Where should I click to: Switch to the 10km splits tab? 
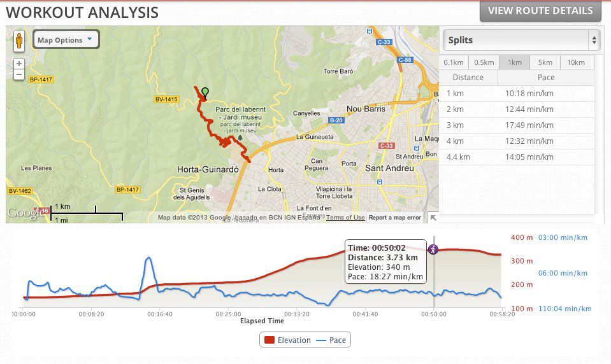[x=576, y=62]
